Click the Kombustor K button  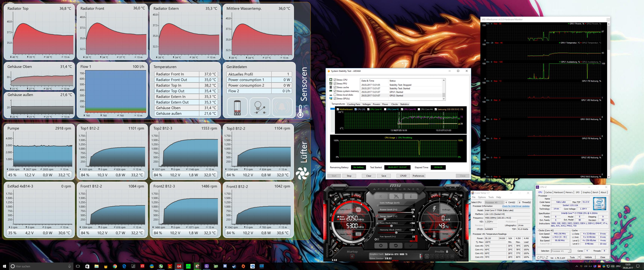pyautogui.click(x=381, y=196)
